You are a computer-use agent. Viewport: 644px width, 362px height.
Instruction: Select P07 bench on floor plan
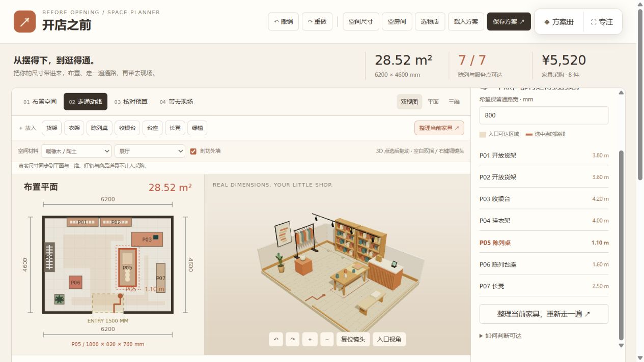(x=161, y=278)
